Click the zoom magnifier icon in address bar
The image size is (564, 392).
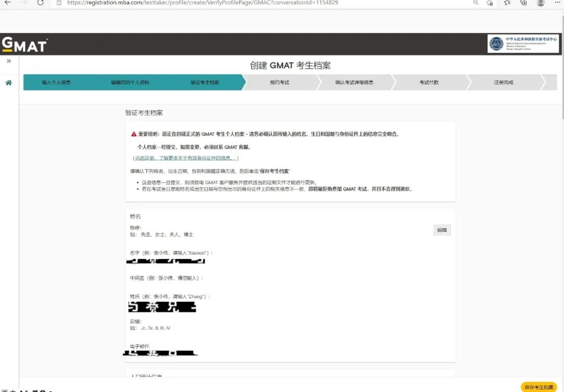(x=476, y=3)
